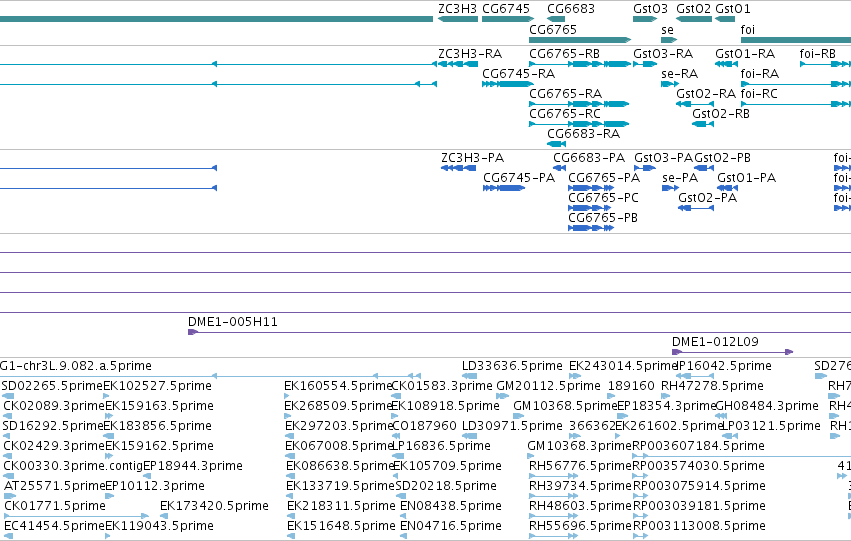Open the RP003113008.5prime EST label

(699, 526)
